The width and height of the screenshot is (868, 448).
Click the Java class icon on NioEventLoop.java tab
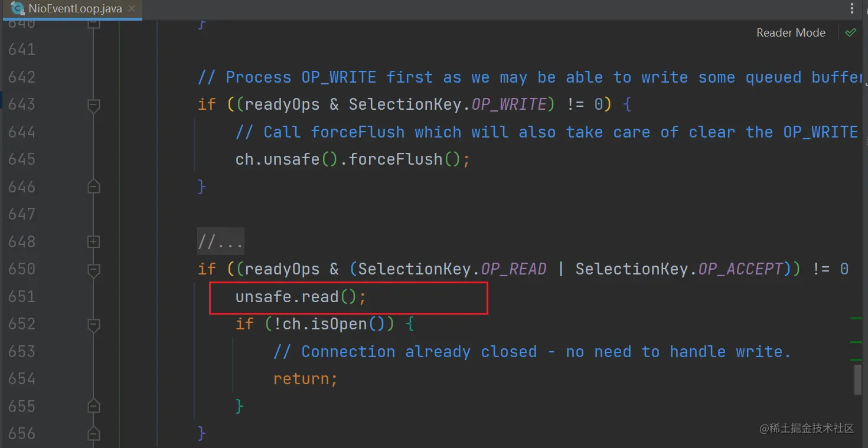tap(17, 9)
